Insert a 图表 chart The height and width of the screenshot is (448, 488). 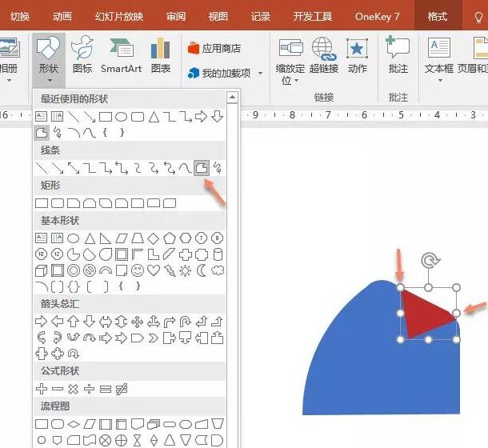(160, 55)
